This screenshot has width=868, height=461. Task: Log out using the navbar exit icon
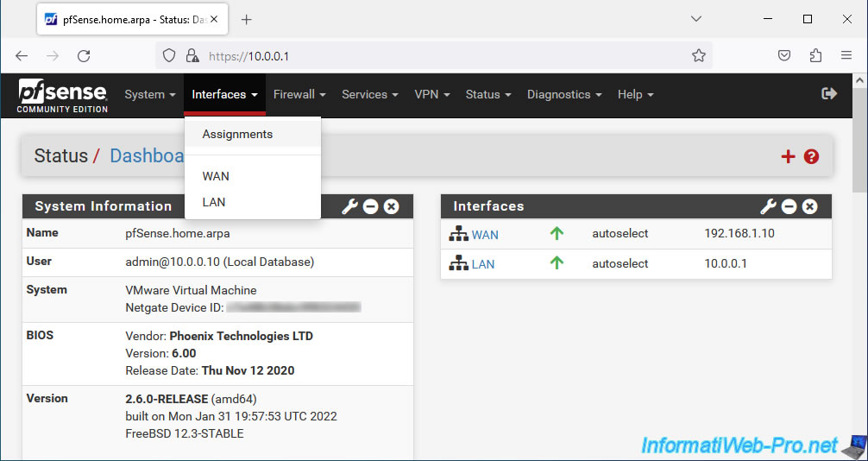point(829,93)
